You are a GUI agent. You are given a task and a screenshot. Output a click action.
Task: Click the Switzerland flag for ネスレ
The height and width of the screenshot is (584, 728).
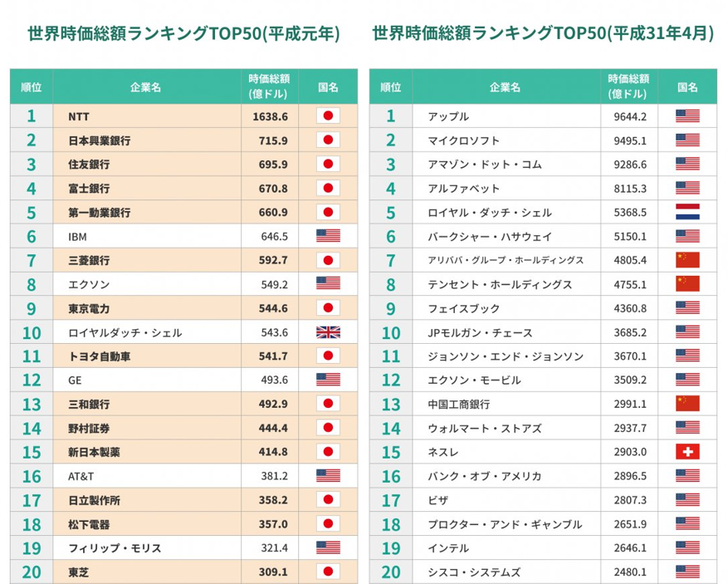687,452
